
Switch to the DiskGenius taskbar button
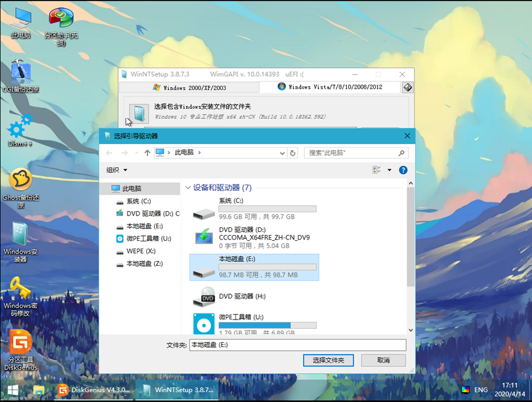[93, 390]
